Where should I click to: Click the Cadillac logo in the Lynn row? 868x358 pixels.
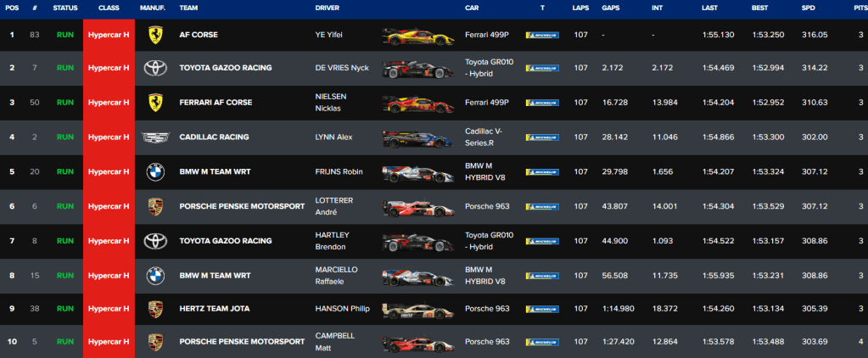(155, 137)
